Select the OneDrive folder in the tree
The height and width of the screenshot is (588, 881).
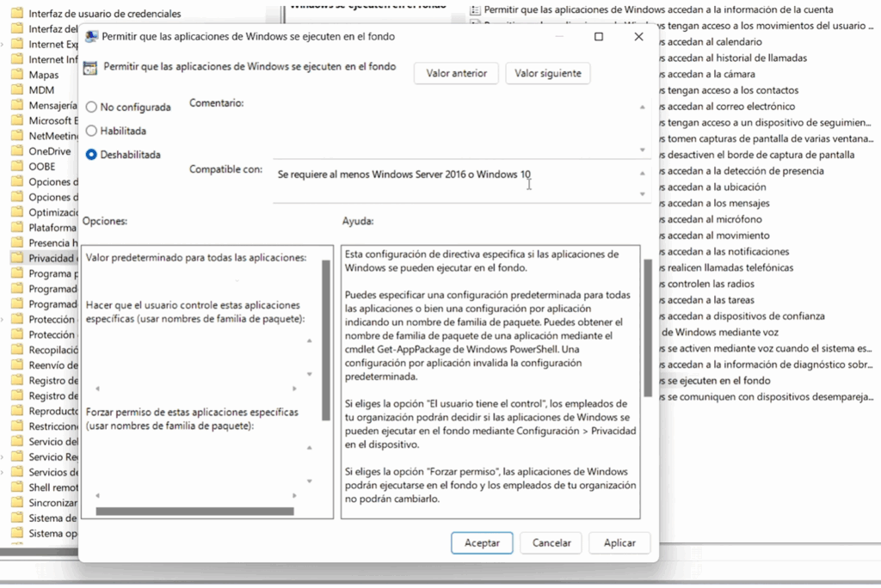click(x=49, y=151)
